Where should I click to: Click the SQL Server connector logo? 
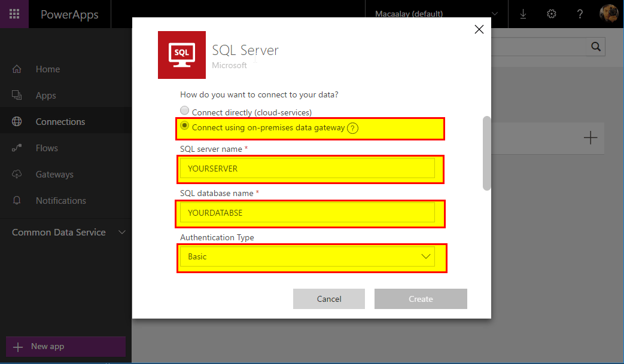click(x=182, y=55)
